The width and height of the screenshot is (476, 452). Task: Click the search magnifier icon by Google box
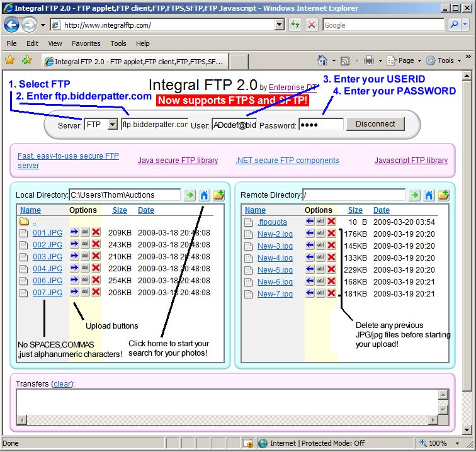pyautogui.click(x=454, y=25)
